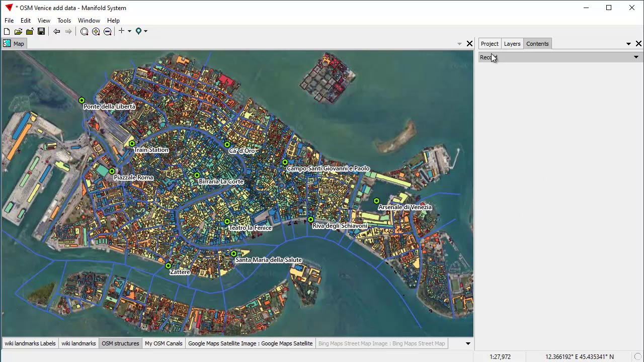Click the Teatro la Fenice map label

point(250,228)
